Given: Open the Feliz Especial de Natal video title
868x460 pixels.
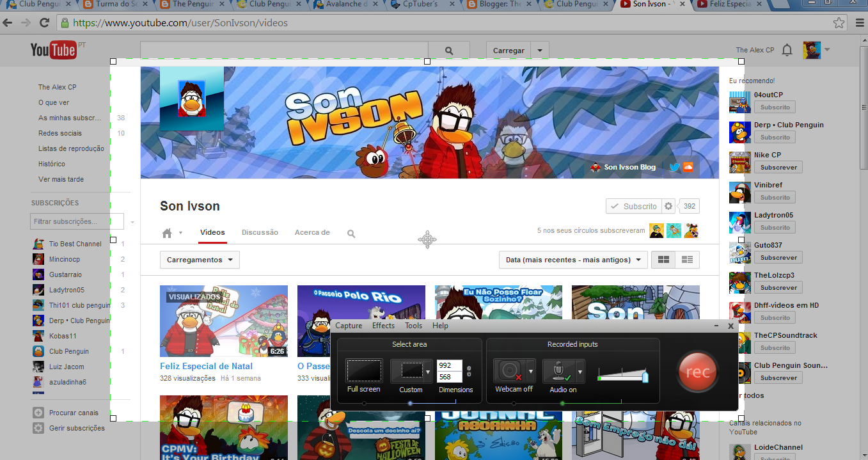Looking at the screenshot, I should pyautogui.click(x=206, y=367).
